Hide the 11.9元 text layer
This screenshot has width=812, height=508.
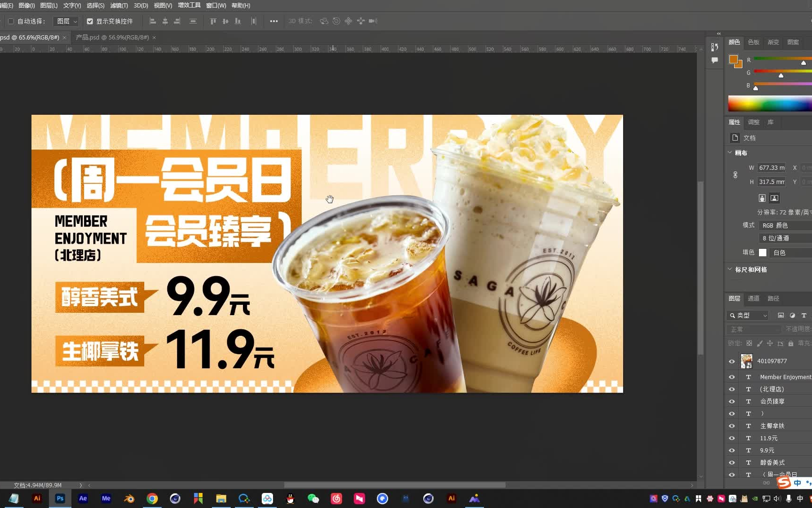click(732, 438)
